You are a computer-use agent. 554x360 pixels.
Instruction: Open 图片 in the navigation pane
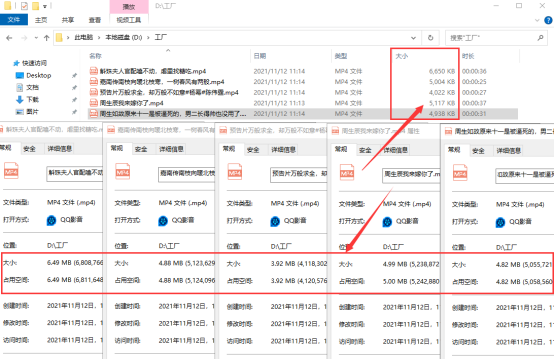(x=33, y=112)
